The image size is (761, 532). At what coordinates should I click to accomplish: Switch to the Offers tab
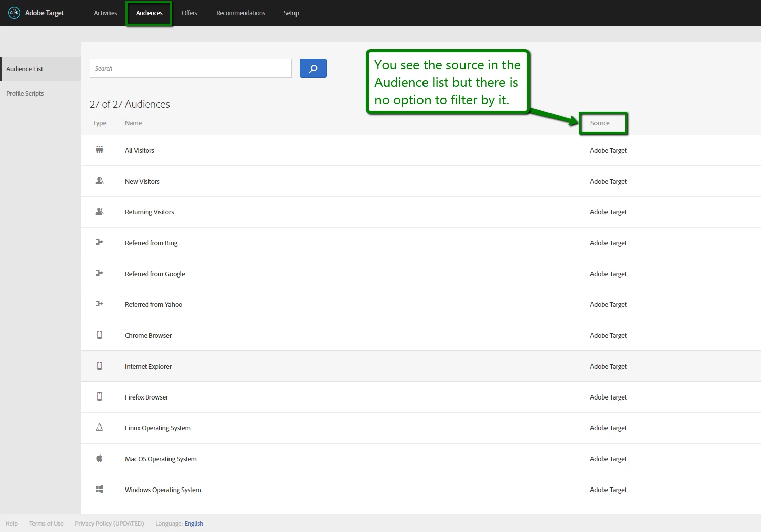[x=189, y=13]
